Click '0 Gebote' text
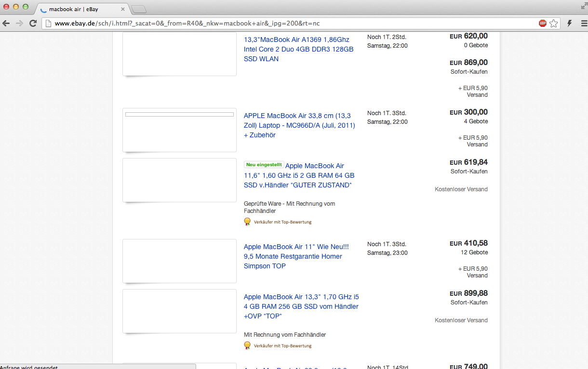Image resolution: width=588 pixels, height=369 pixels. 476,45
